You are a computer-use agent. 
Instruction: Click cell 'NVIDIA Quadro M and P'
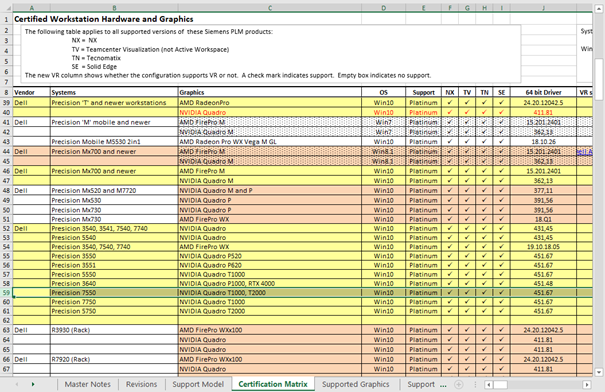coord(270,190)
